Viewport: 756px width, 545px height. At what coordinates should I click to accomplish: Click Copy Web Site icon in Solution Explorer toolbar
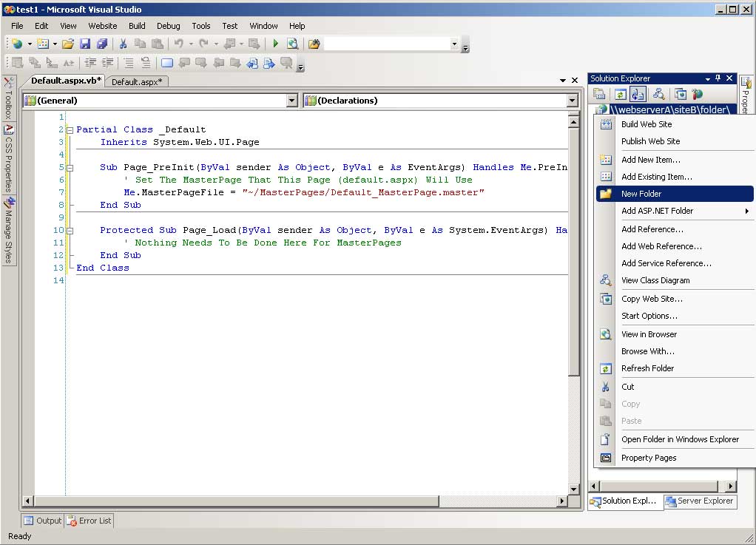pos(681,94)
